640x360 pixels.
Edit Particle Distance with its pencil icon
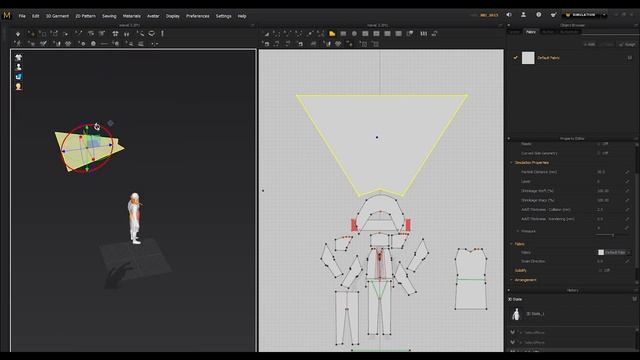click(x=627, y=172)
